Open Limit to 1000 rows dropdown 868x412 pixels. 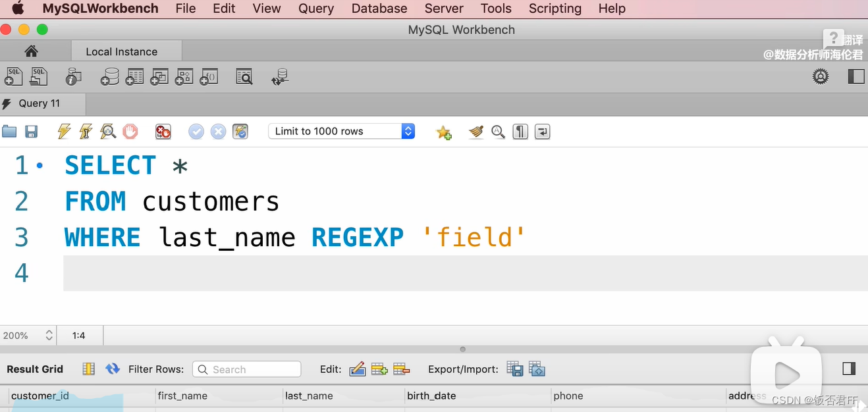tap(341, 131)
